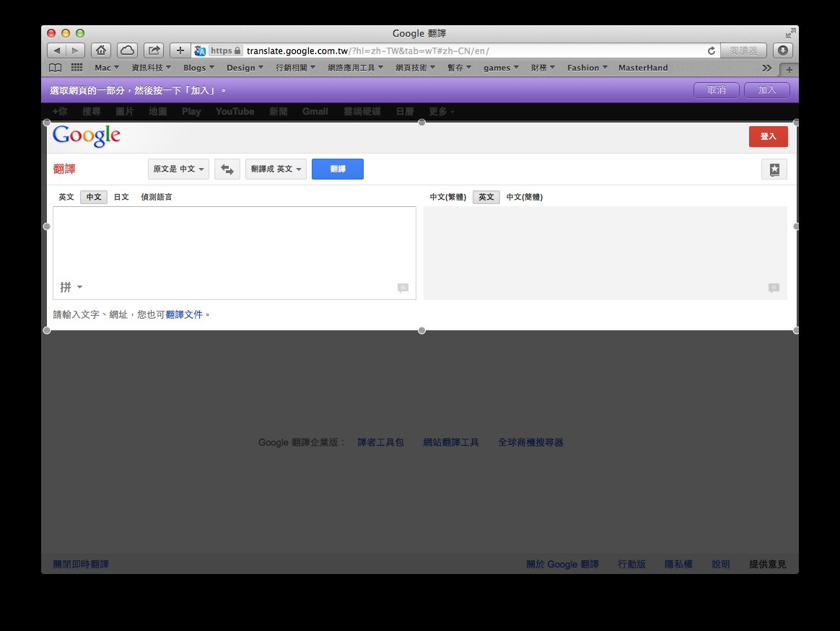The width and height of the screenshot is (840, 631).
Task: Enter full screen with the arrows icon
Action: click(791, 33)
